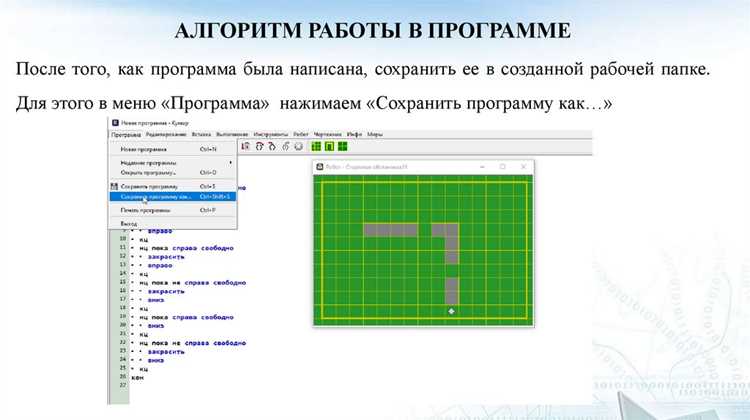Click line 15 'нц пока не справа свободно'
The height and width of the screenshot is (420, 750).
192,283
